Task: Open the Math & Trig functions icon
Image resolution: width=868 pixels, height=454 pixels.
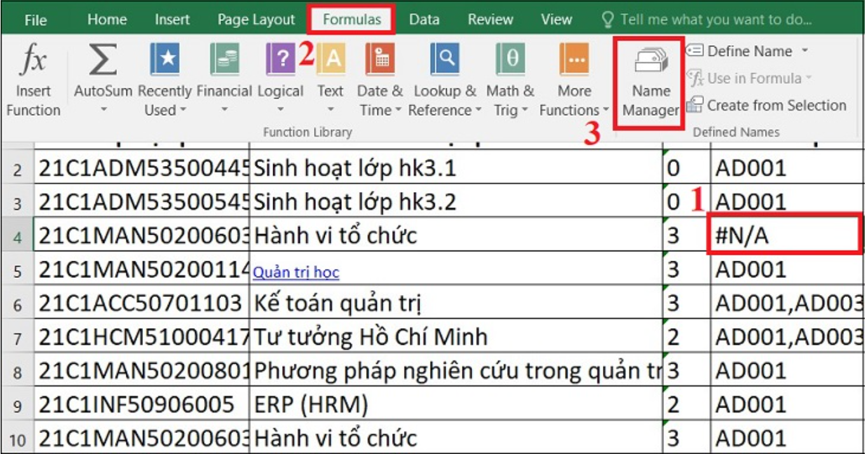Action: (x=510, y=59)
